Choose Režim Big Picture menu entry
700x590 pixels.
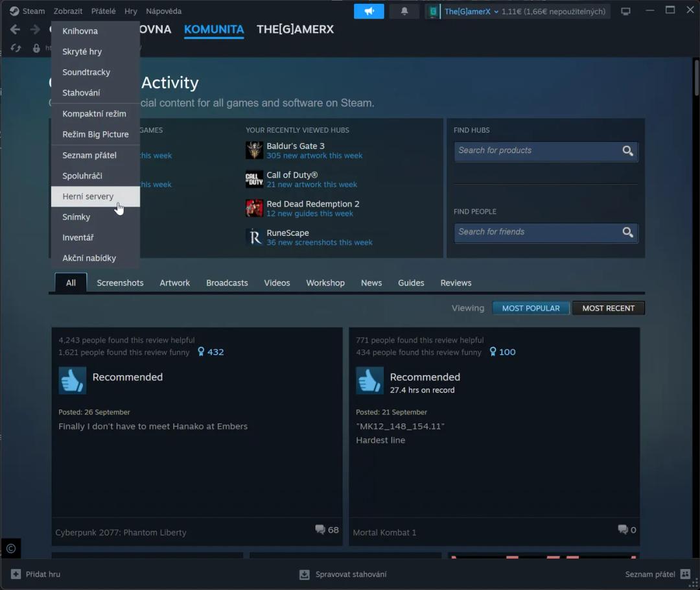point(95,134)
